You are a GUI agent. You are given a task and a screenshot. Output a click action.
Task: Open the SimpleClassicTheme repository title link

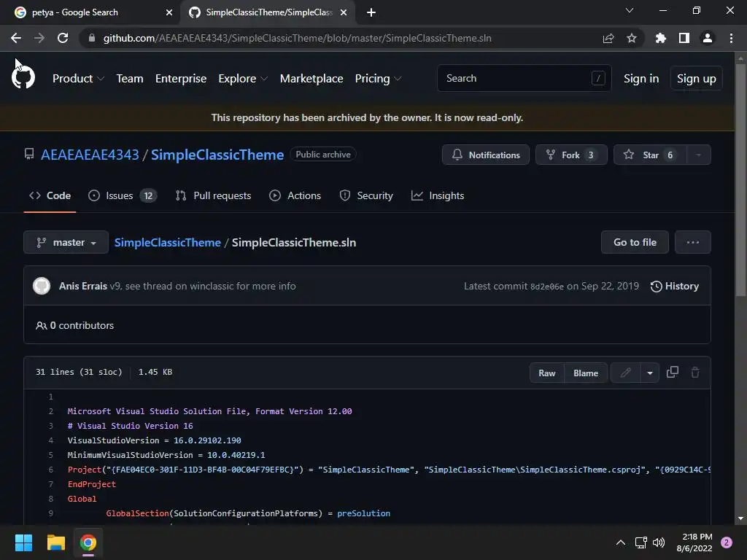(x=217, y=155)
